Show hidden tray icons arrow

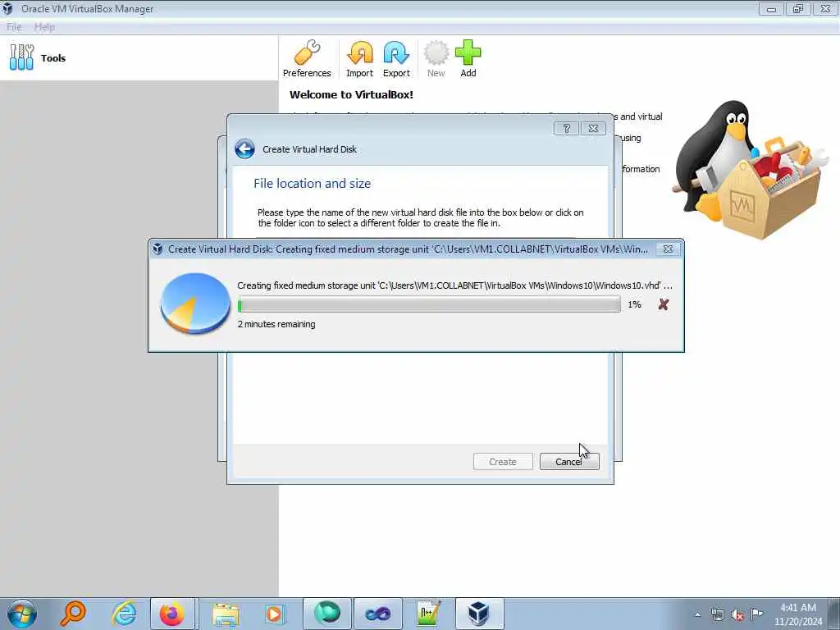[x=697, y=615]
